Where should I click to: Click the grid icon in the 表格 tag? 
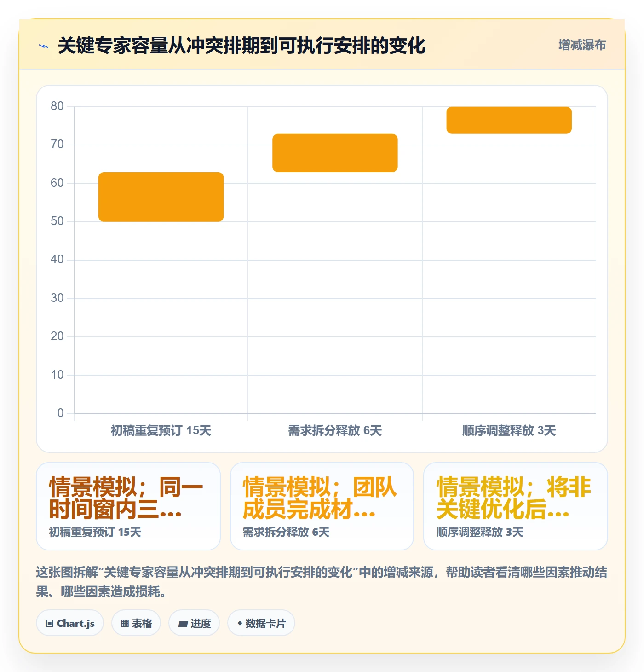point(125,624)
